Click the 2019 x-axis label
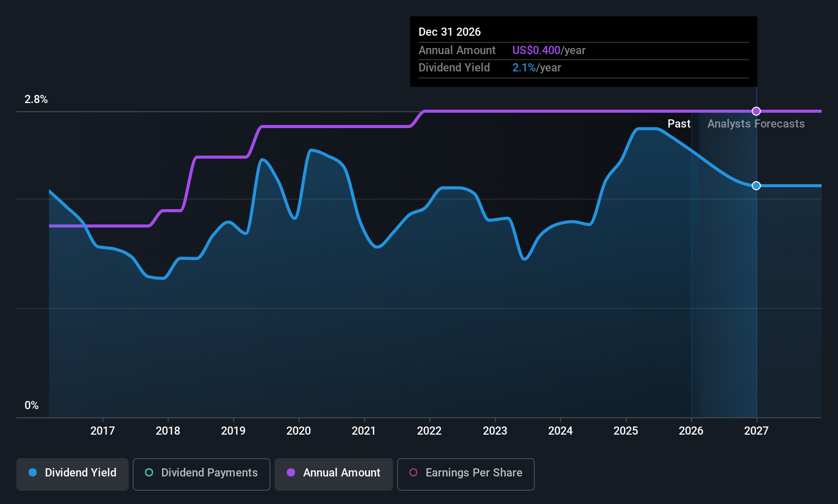The image size is (838, 504). (233, 431)
